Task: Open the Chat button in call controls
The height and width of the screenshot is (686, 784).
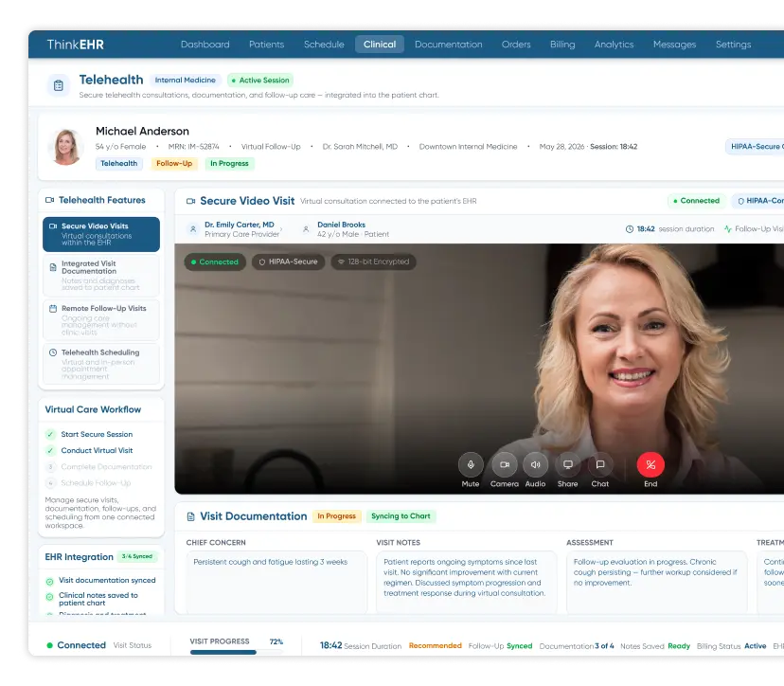Action: (600, 464)
